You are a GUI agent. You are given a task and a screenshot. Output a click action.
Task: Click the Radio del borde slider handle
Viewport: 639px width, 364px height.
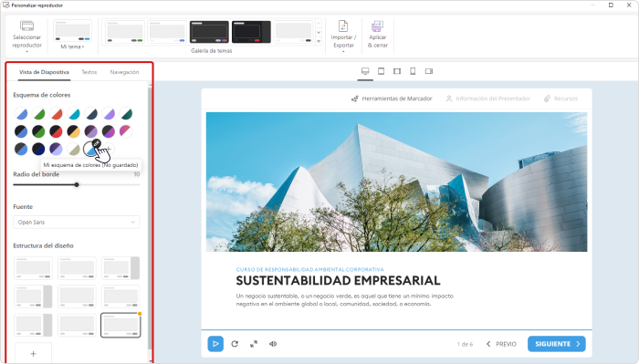click(77, 185)
